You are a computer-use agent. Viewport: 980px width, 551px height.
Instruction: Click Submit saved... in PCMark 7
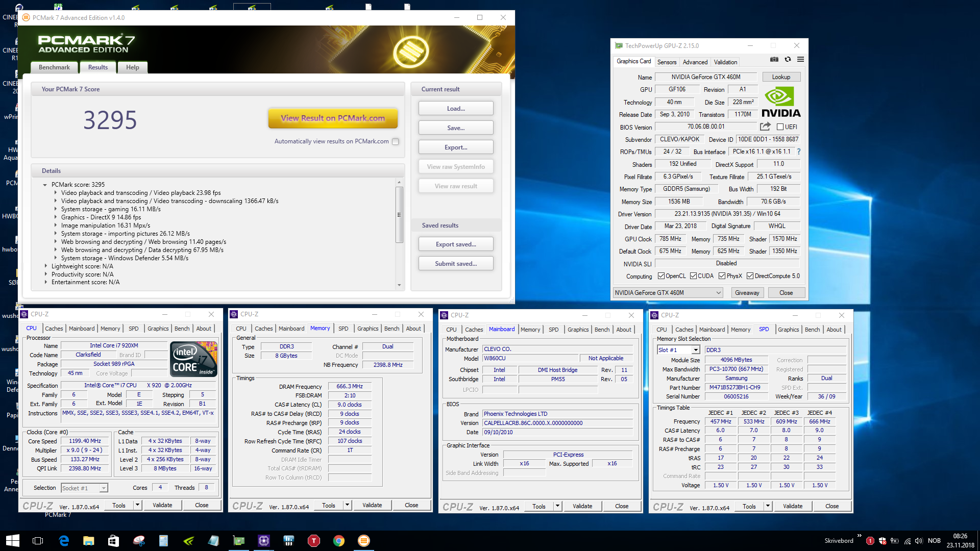[456, 264]
